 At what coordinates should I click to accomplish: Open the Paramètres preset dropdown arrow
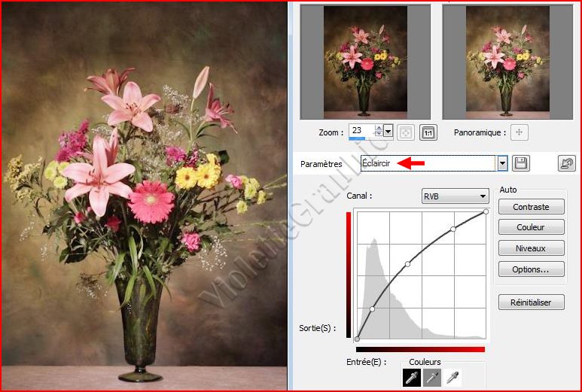click(x=502, y=163)
